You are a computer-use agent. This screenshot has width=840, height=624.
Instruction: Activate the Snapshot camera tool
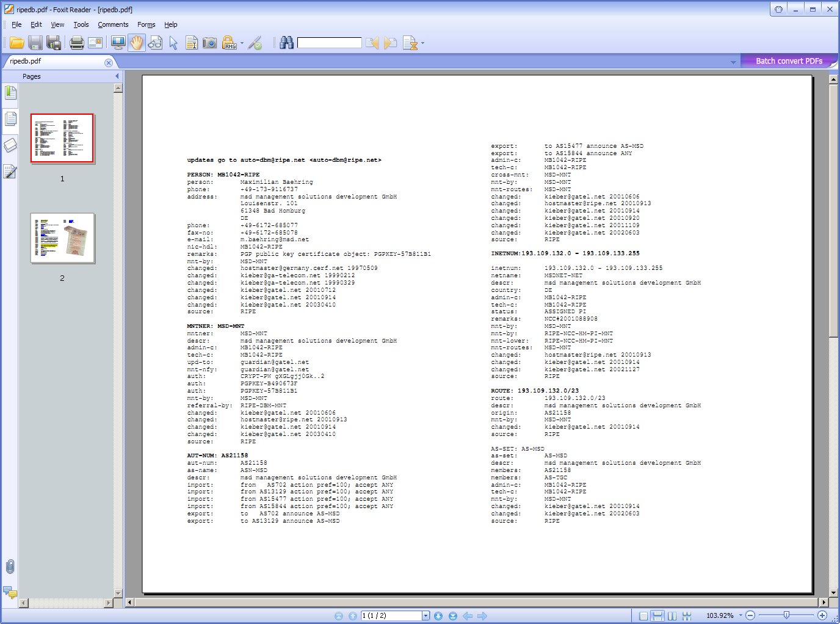pyautogui.click(x=209, y=43)
